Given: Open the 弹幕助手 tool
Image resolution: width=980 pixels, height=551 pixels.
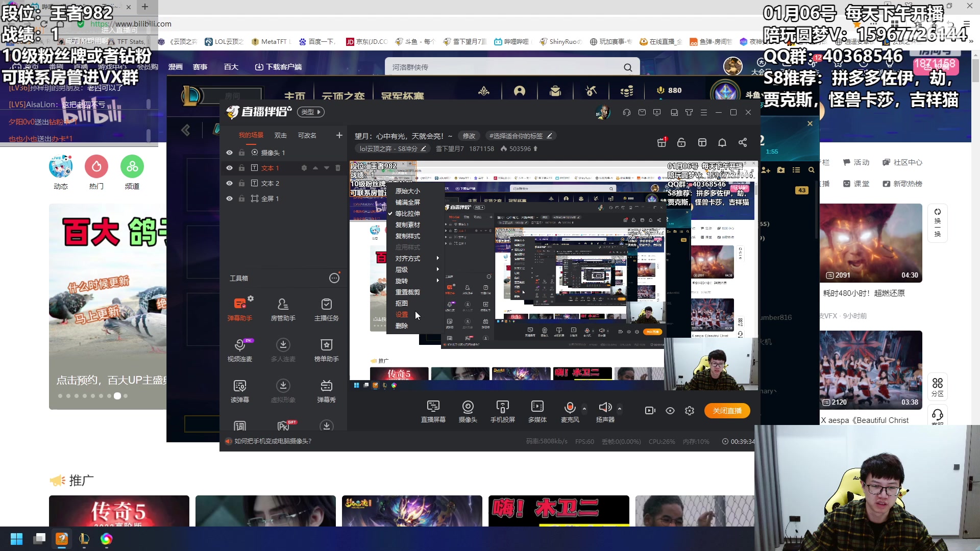Looking at the screenshot, I should pos(239,309).
